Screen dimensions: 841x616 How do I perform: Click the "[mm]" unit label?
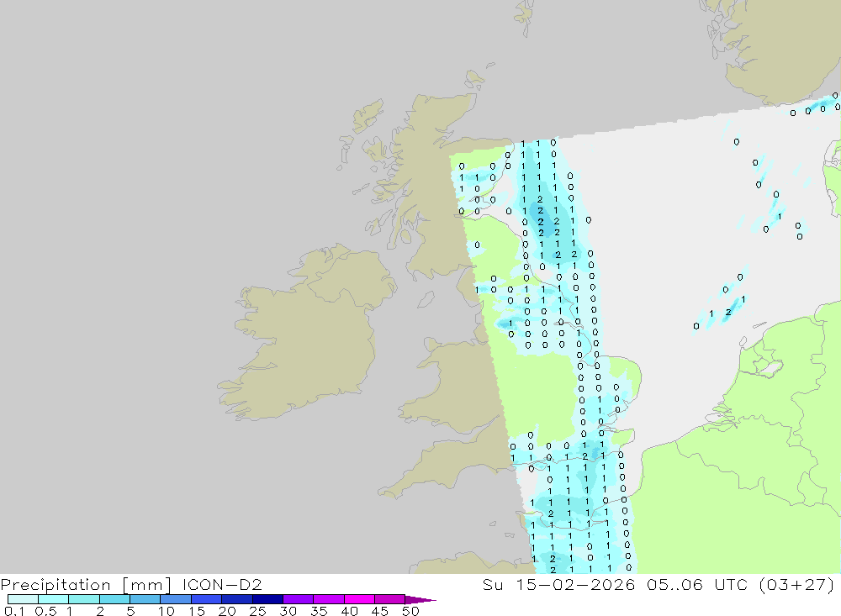pos(146,585)
